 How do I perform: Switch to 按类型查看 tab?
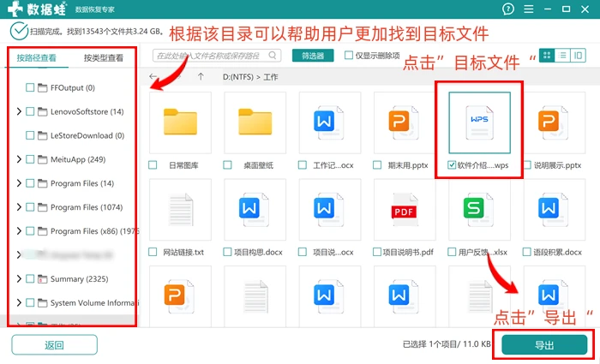coord(104,58)
